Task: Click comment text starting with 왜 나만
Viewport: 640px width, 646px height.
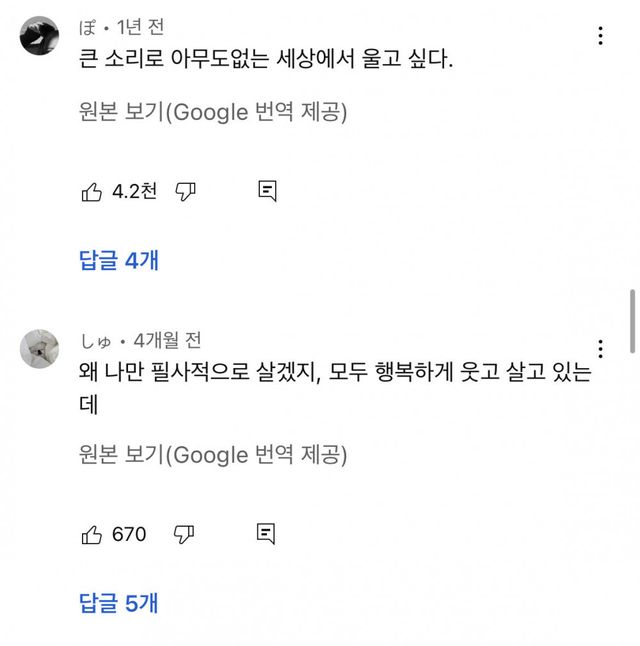Action: pos(335,375)
